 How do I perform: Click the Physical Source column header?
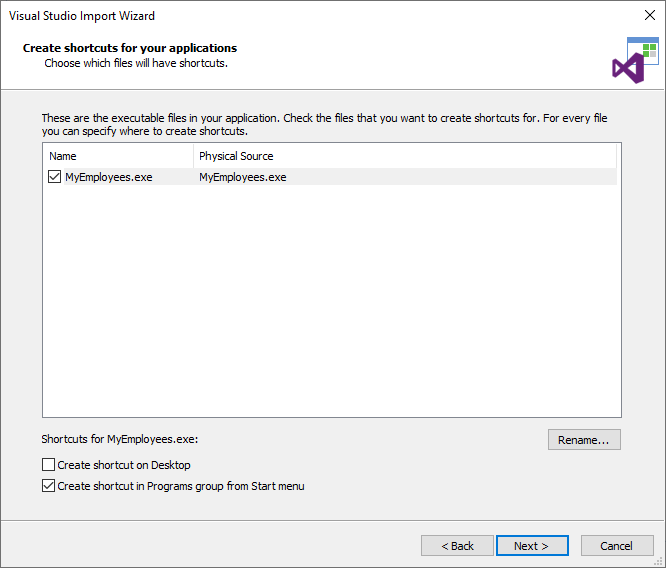tap(405, 156)
